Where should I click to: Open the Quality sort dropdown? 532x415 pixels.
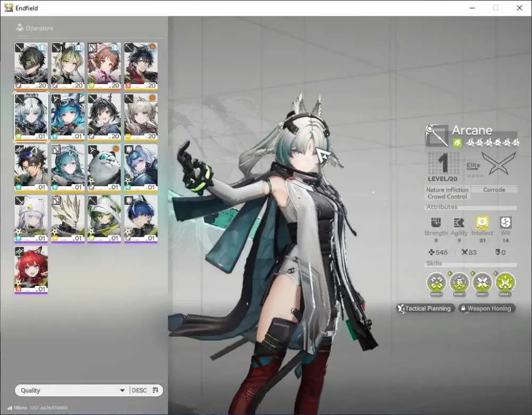72,390
